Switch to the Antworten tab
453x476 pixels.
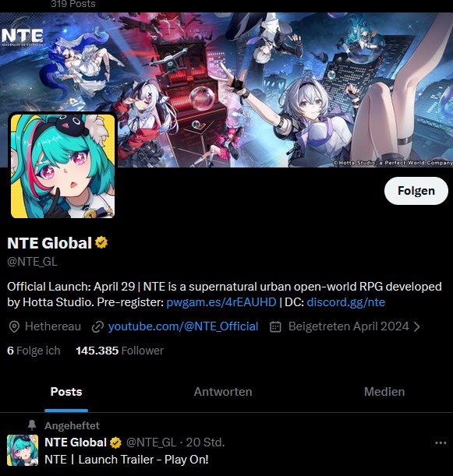point(223,392)
